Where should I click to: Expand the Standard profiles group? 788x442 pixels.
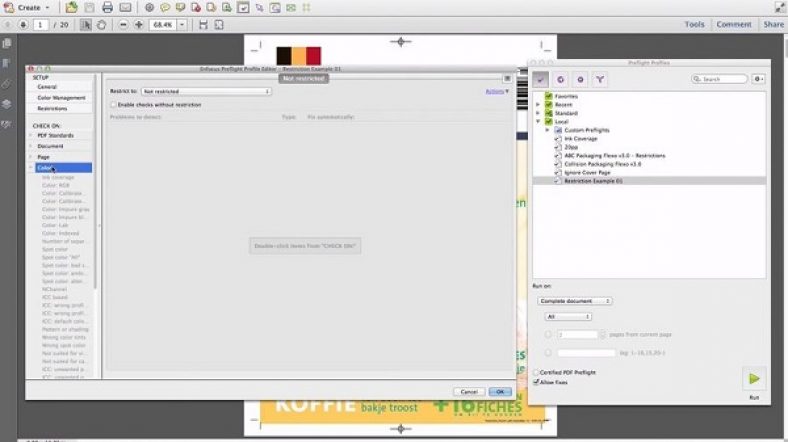click(x=538, y=113)
